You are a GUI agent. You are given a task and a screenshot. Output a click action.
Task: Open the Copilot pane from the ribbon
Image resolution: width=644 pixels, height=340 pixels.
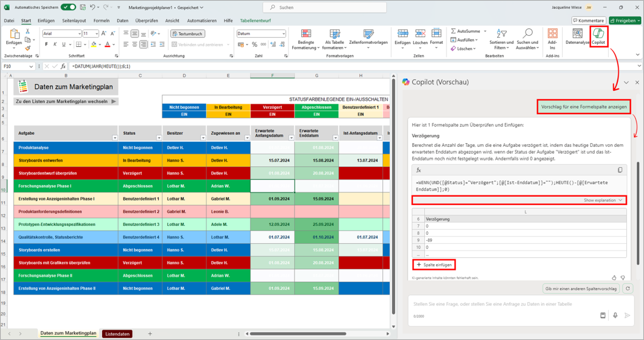(599, 37)
